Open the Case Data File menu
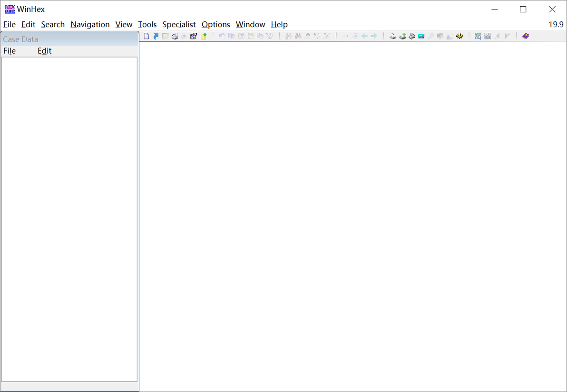Screen dimensions: 567x392 coord(10,51)
